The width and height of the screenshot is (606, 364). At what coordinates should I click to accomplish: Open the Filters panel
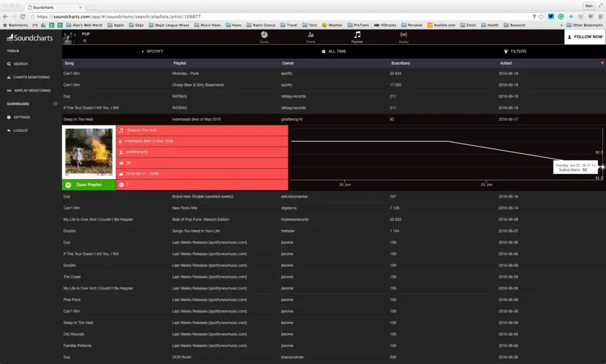pos(515,51)
